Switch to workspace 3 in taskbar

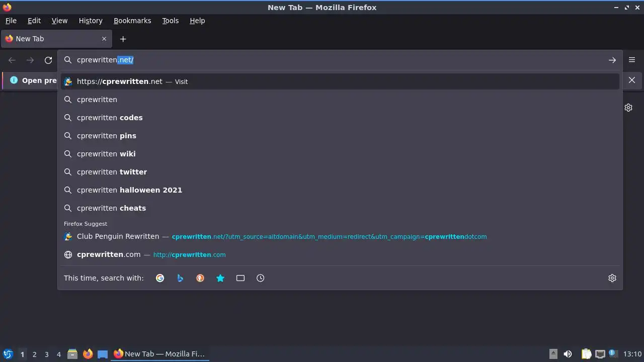coord(46,354)
